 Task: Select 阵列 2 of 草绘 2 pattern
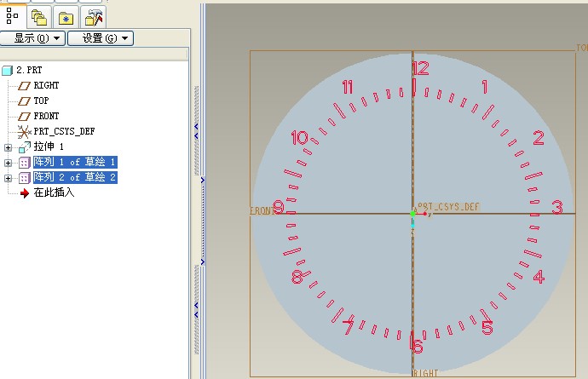[75, 177]
